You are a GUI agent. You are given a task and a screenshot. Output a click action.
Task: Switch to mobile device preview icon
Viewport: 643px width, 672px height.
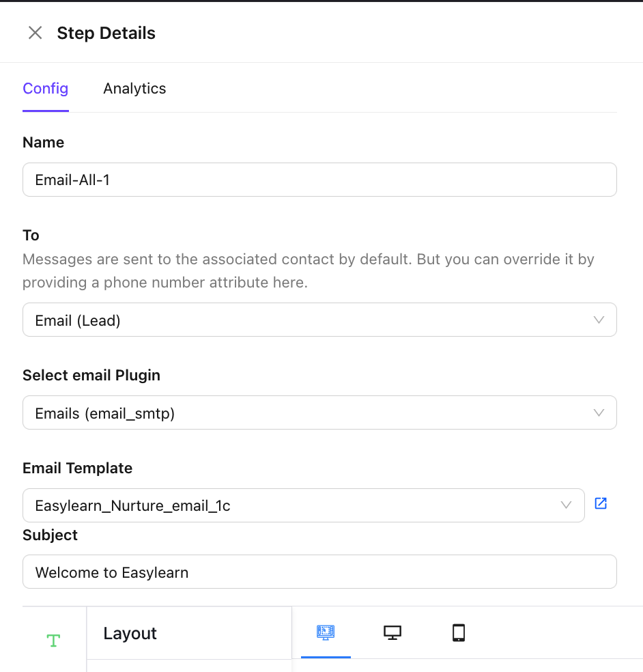click(x=459, y=633)
